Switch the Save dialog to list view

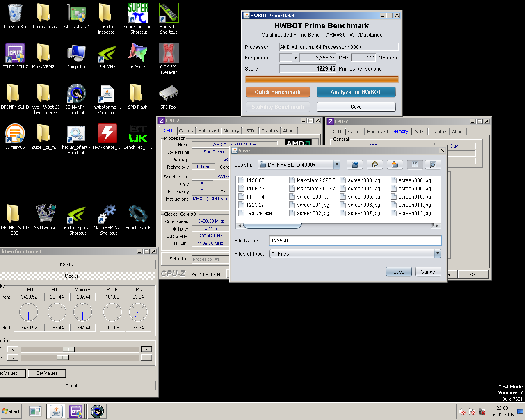point(415,164)
